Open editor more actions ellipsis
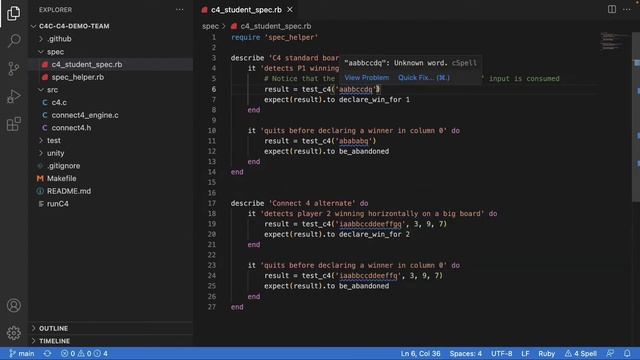 (x=627, y=9)
